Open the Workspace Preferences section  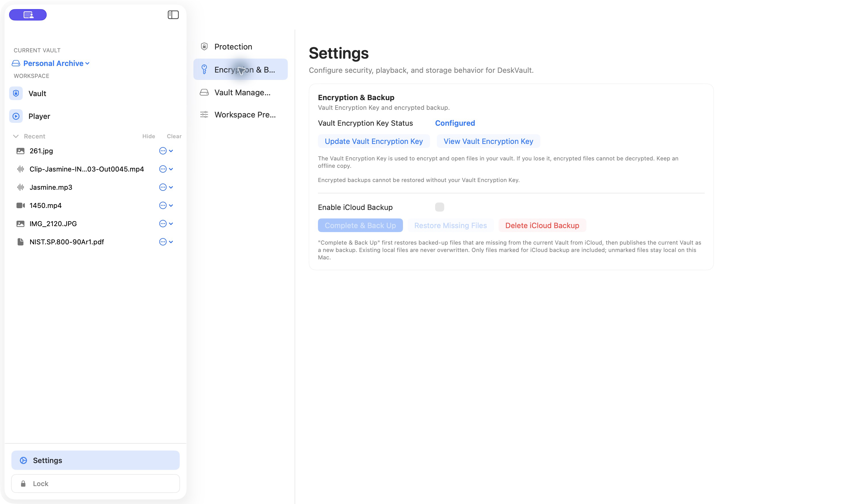point(240,115)
